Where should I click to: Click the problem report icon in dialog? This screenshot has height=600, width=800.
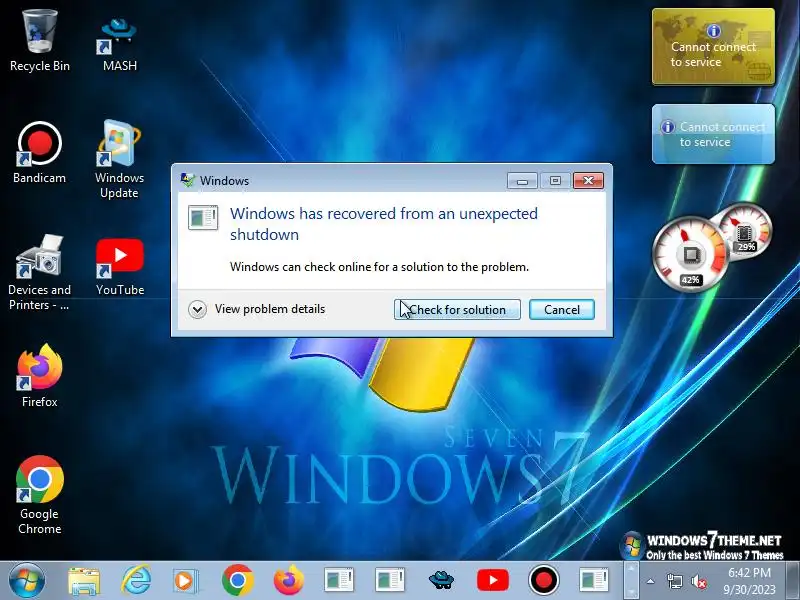203,217
